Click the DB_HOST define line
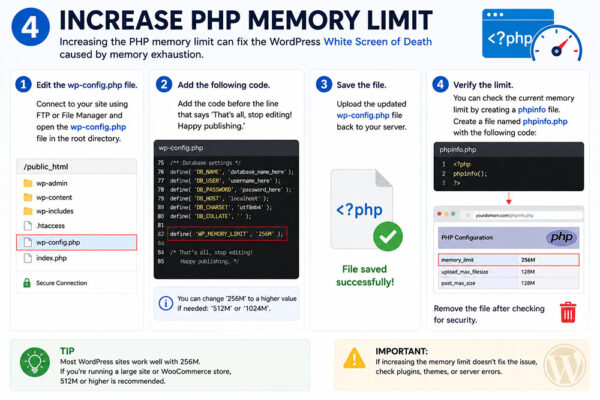 point(219,198)
